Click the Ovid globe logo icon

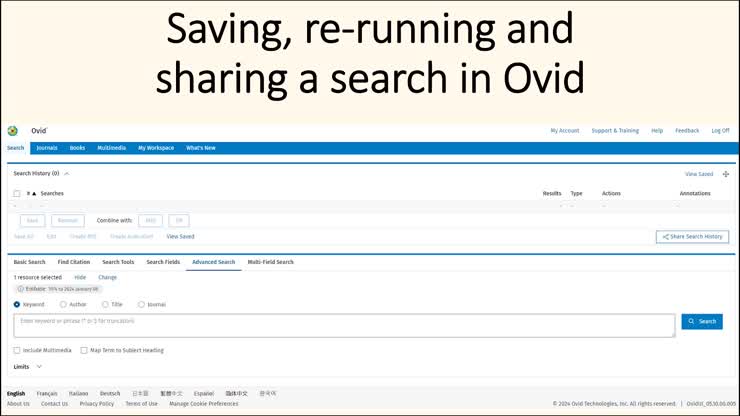coord(13,131)
